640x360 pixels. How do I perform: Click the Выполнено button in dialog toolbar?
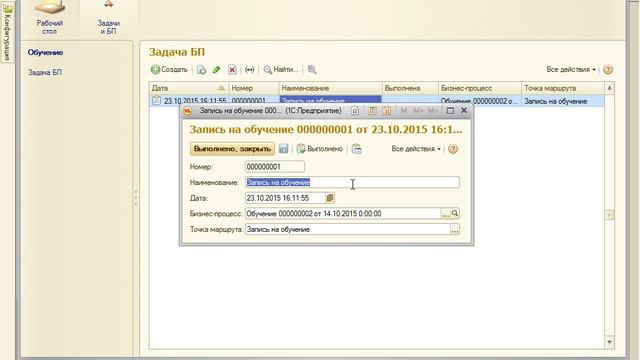pyautogui.click(x=320, y=149)
